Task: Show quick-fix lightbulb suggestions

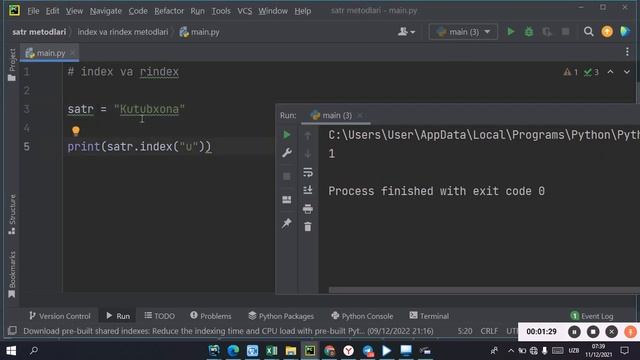Action: (x=76, y=131)
